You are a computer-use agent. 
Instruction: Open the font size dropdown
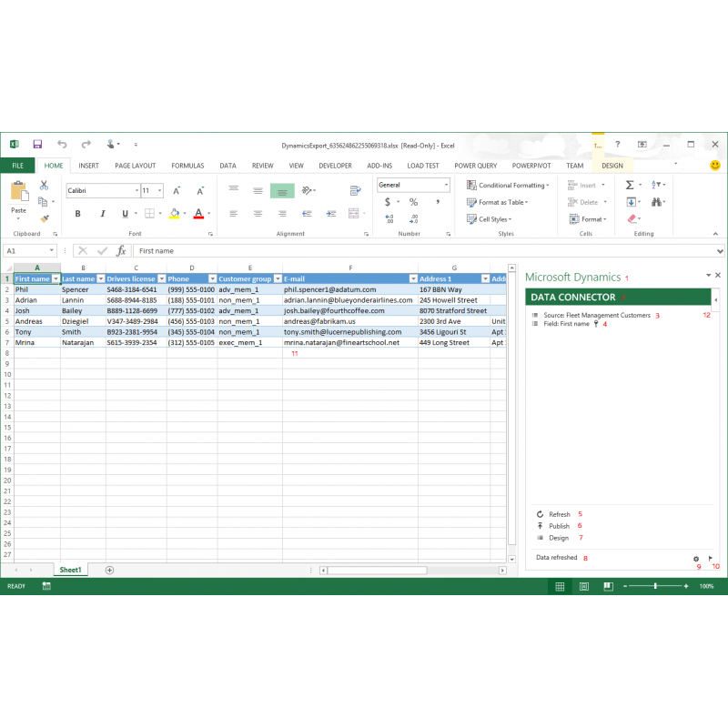[159, 191]
